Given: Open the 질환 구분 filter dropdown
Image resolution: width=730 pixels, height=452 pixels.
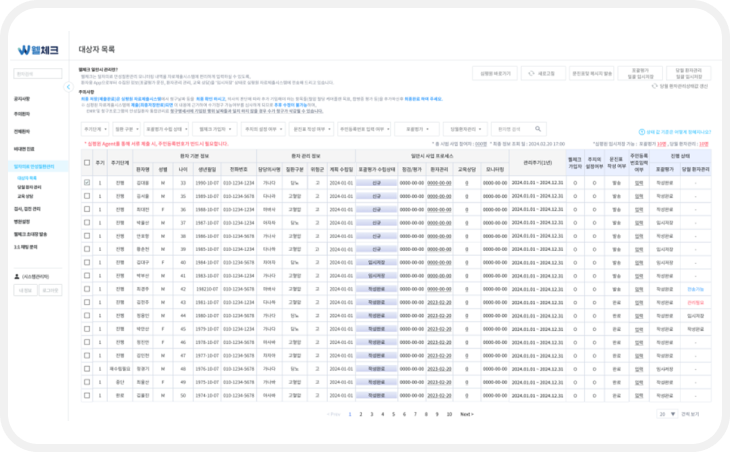Looking at the screenshot, I should (125, 129).
